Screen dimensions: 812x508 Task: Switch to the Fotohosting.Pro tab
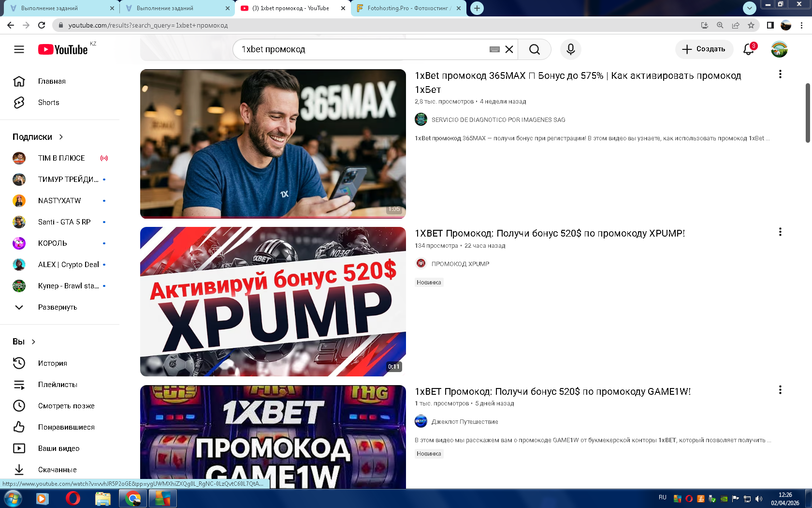(x=409, y=8)
